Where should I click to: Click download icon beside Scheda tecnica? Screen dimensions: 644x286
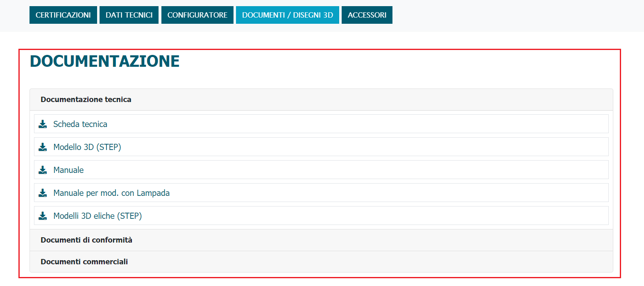click(43, 124)
